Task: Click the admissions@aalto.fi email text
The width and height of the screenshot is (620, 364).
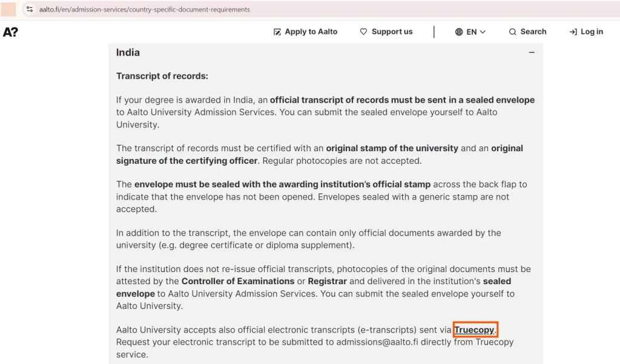Action: 377,342
